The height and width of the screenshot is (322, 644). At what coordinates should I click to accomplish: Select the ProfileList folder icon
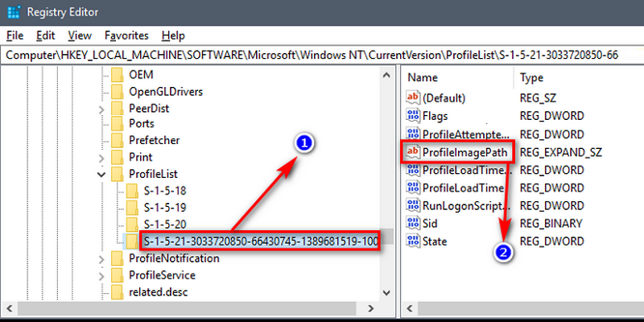coord(118,174)
